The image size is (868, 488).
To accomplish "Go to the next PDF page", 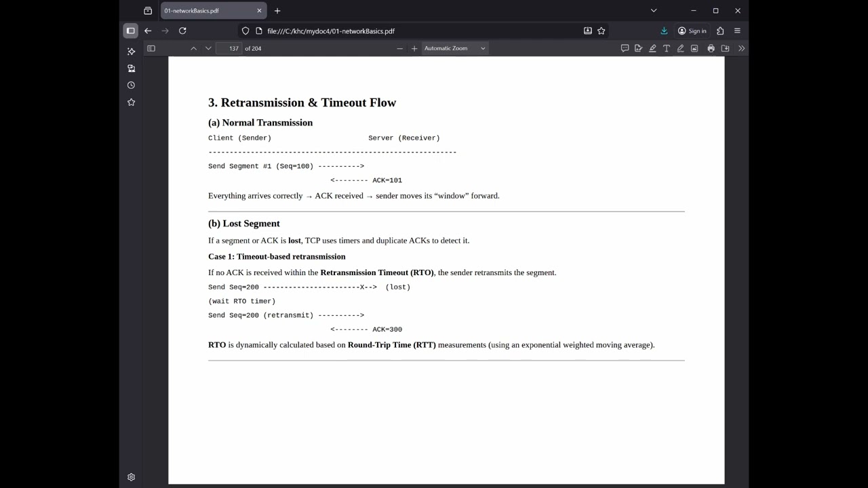I will [x=208, y=48].
